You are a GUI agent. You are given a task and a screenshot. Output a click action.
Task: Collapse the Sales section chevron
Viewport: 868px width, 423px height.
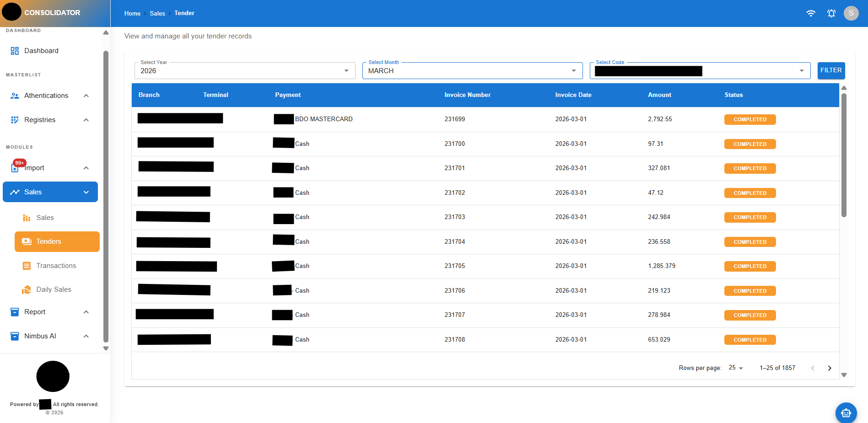86,192
